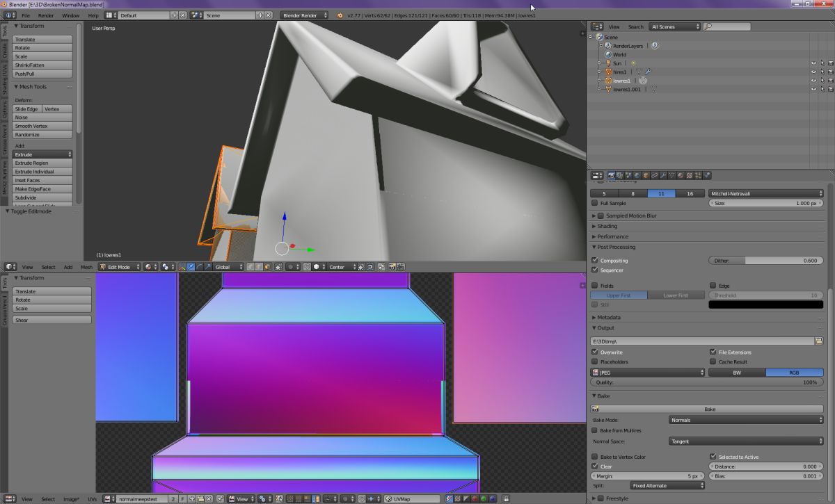Select the Sun lamp in outliner
The image size is (835, 504).
617,63
